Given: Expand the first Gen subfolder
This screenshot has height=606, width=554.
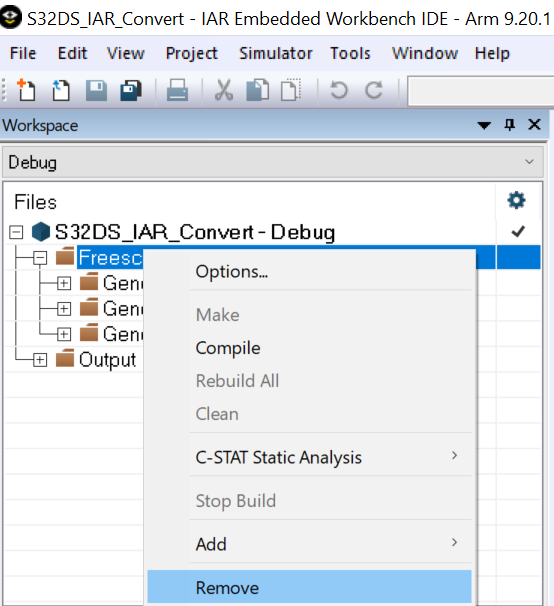Looking at the screenshot, I should point(64,283).
